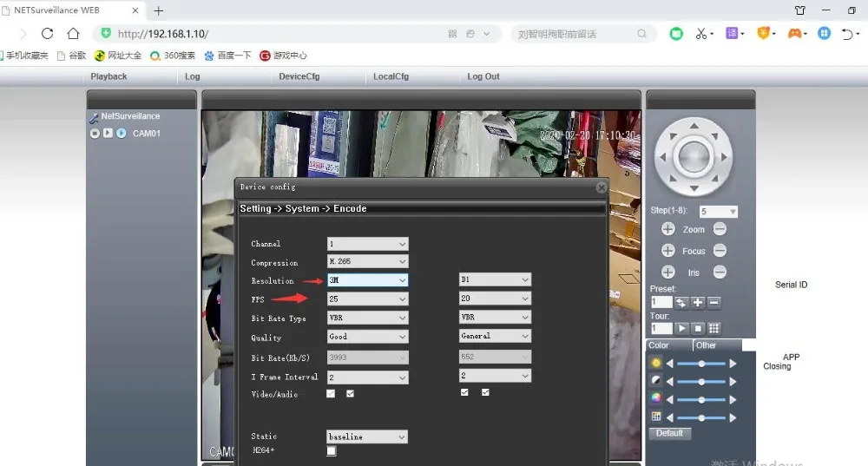This screenshot has width=868, height=466.
Task: Open the main stream FPS 25 dropdown
Action: (367, 299)
